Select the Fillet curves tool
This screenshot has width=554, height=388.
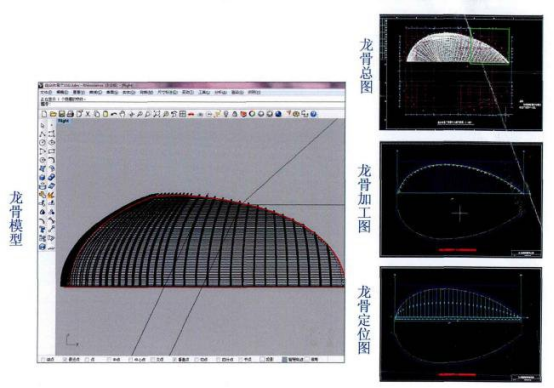(52, 160)
